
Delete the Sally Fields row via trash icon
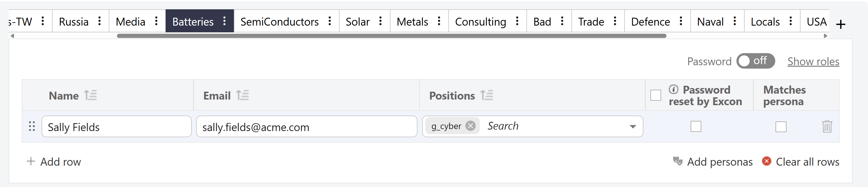click(827, 127)
